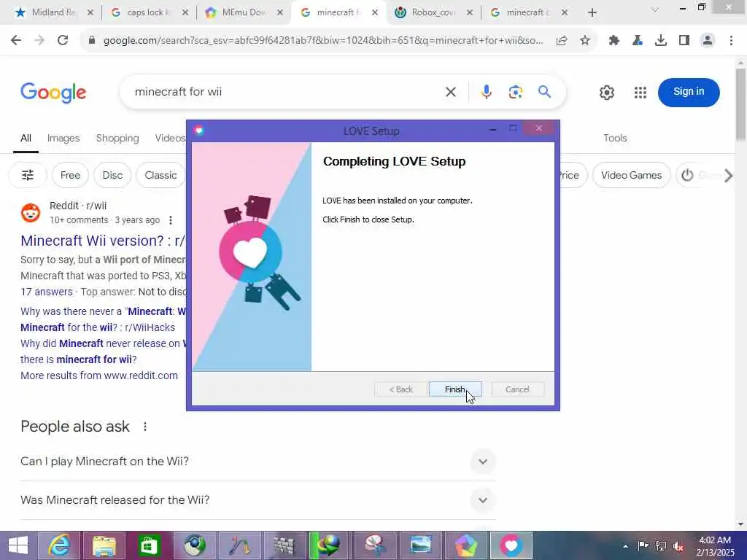Open the tab search chevron
747x560 pixels.
pos(655,10)
